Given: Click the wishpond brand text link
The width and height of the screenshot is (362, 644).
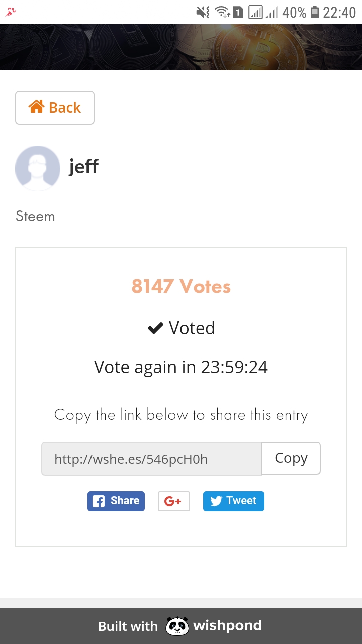Looking at the screenshot, I should pos(227,626).
